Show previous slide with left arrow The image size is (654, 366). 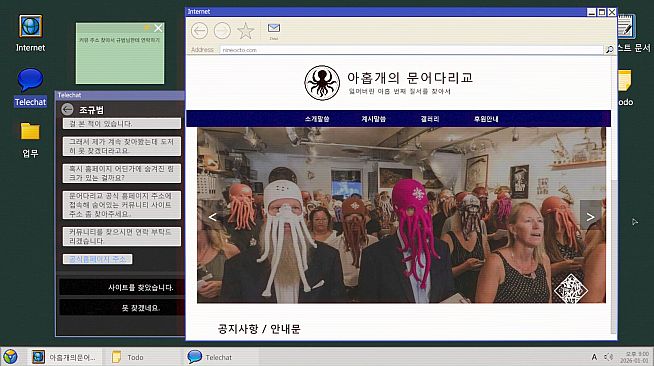[212, 217]
